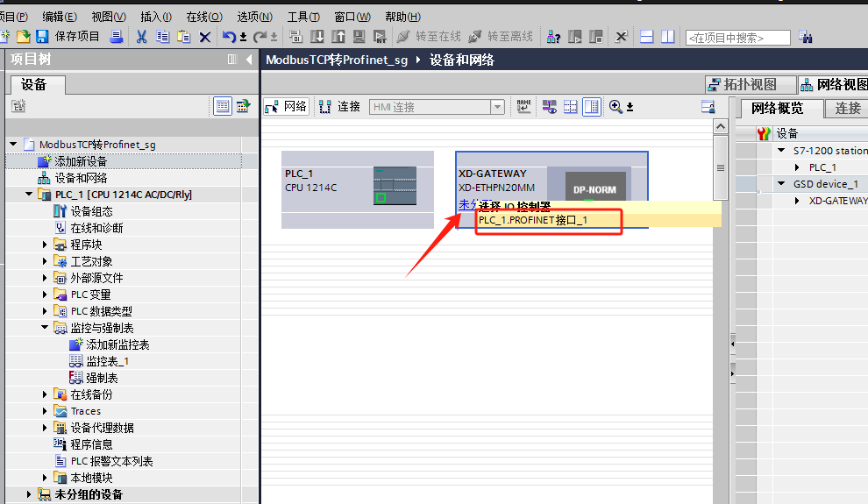Toggle the project tree details view icon
The height and width of the screenshot is (504, 868).
pyautogui.click(x=223, y=106)
